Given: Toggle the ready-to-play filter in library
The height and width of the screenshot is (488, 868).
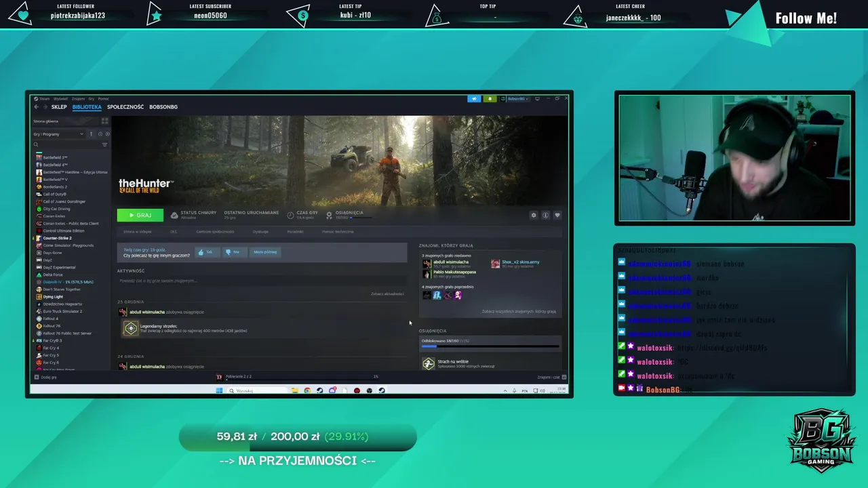Looking at the screenshot, I should pos(108,134).
